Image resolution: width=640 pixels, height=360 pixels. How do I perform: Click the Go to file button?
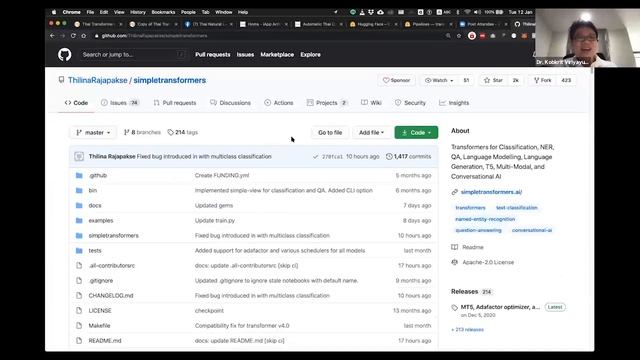coord(330,133)
